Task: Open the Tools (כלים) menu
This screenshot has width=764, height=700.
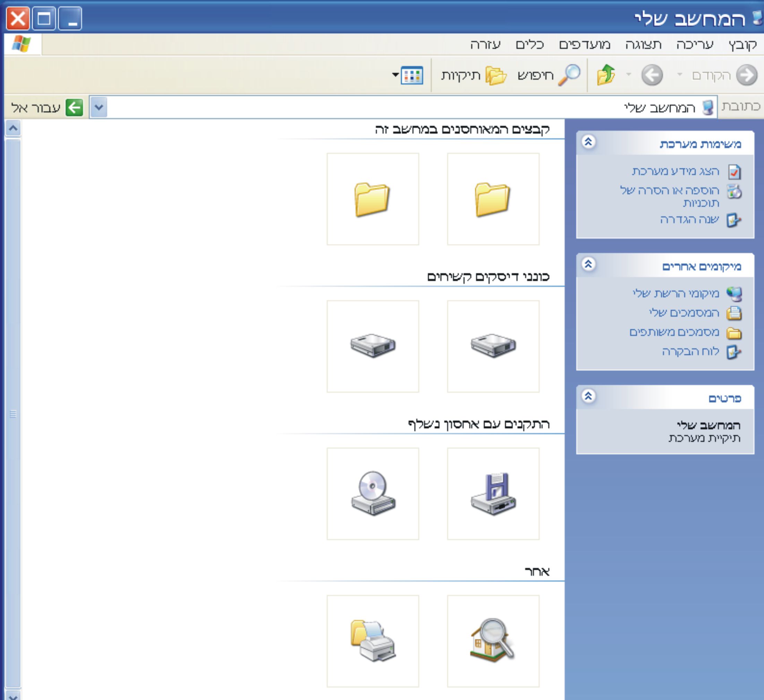Action: click(x=530, y=45)
